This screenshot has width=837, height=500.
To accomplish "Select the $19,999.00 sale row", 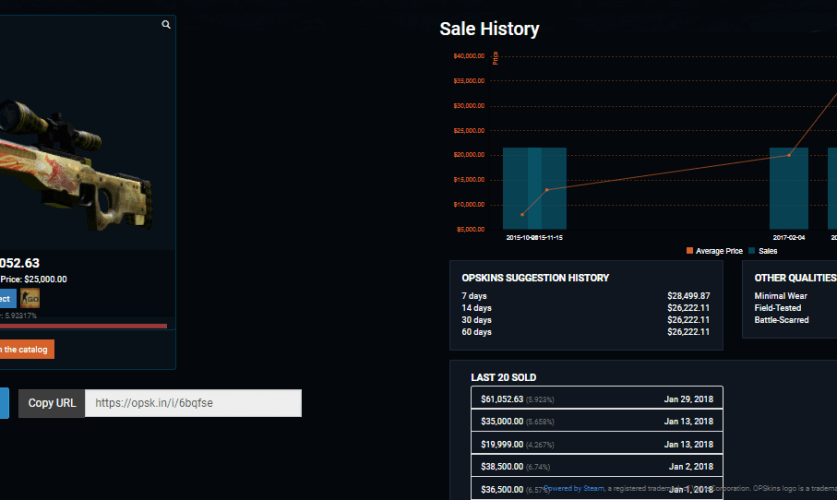I will 596,444.
